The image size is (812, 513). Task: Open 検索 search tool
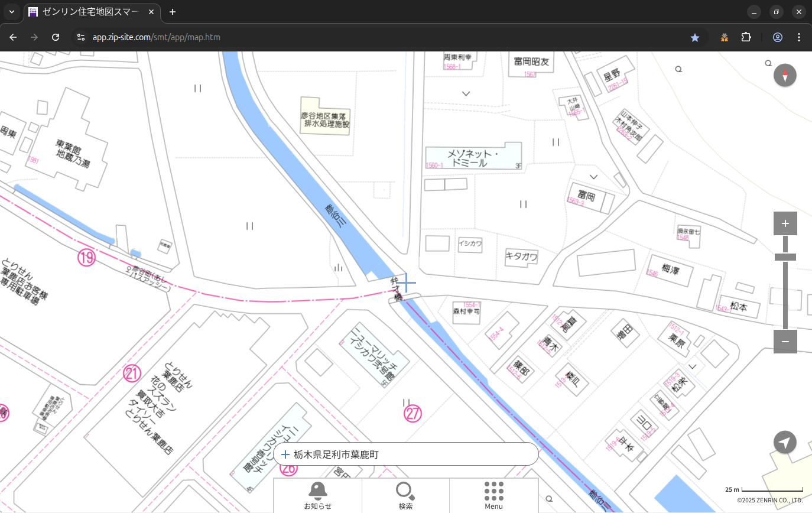tap(405, 495)
